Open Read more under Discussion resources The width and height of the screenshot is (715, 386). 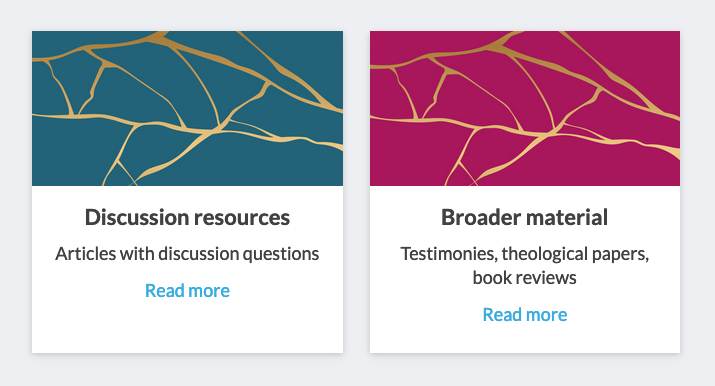click(x=187, y=291)
